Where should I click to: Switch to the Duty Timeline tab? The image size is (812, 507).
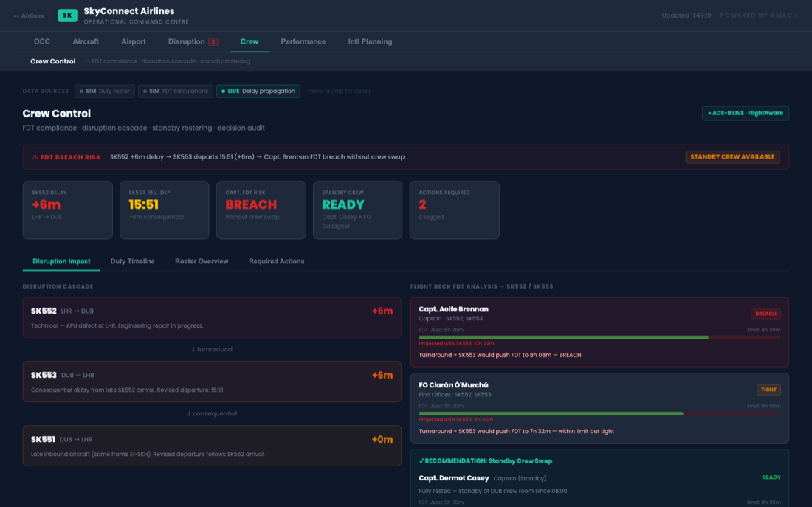click(133, 261)
